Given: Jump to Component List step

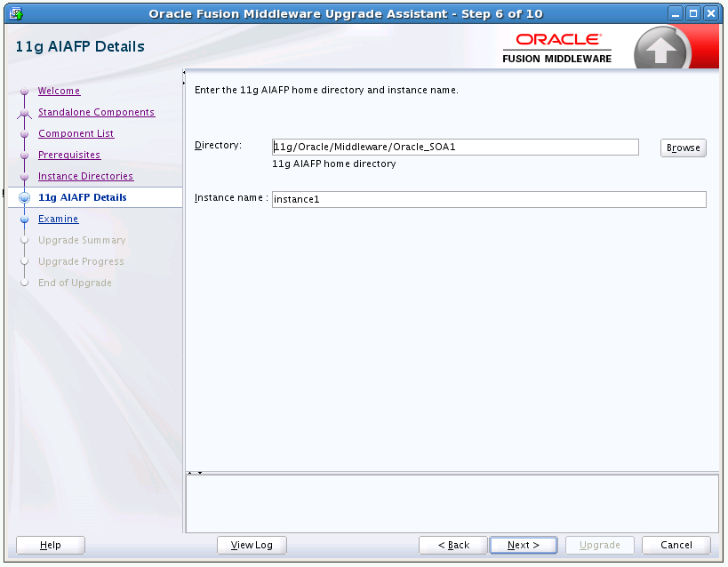Looking at the screenshot, I should coord(76,133).
